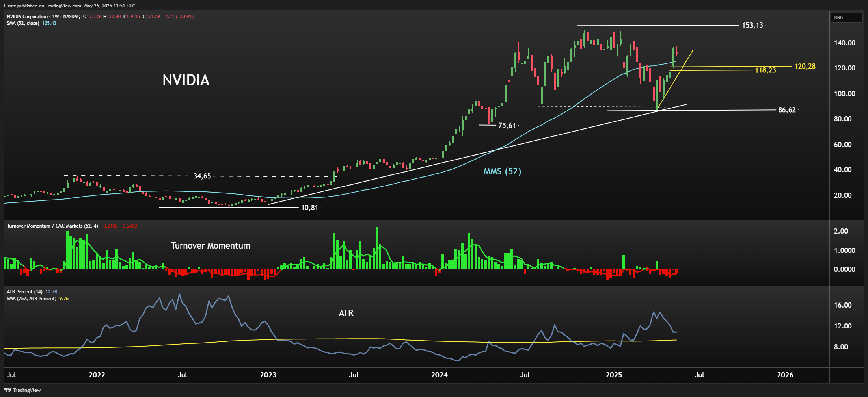Select the 86,62 support price label
The height and width of the screenshot is (397, 868).
click(787, 110)
